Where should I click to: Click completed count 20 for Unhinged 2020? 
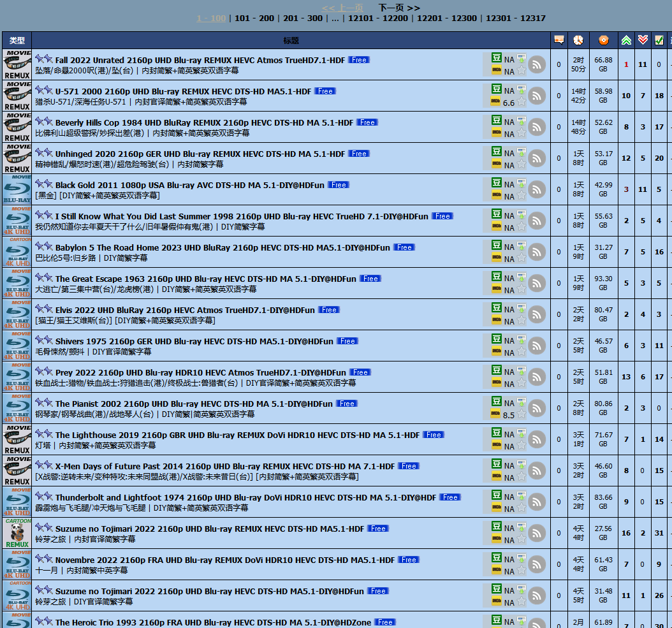659,158
